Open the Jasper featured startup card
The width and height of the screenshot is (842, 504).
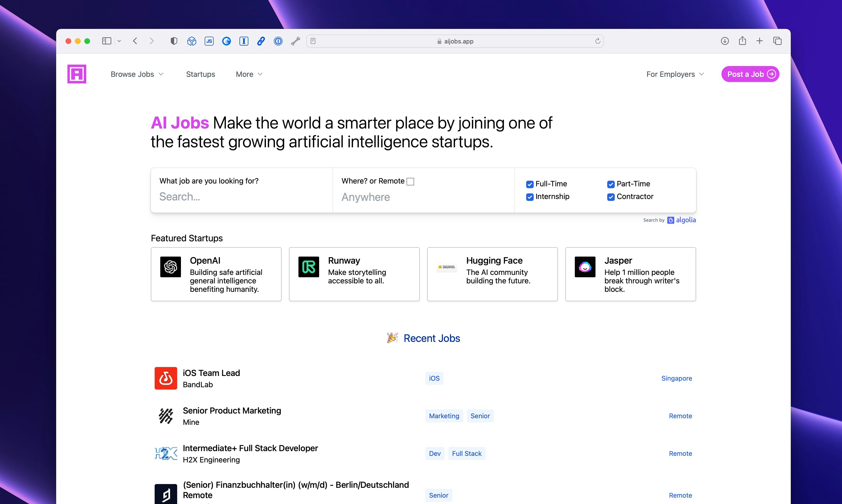pyautogui.click(x=631, y=274)
